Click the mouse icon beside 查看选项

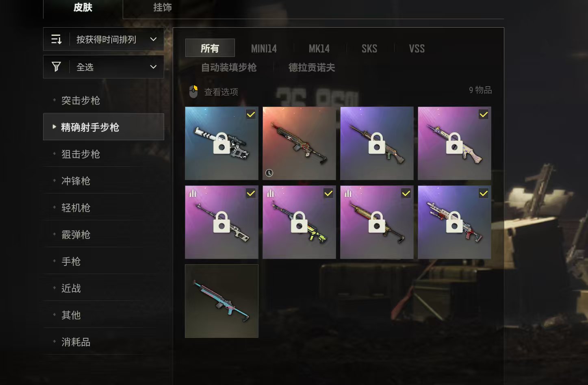[x=193, y=91]
